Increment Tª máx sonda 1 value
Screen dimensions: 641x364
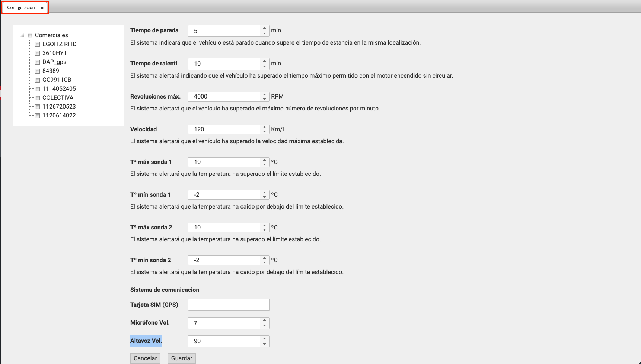[x=264, y=160]
